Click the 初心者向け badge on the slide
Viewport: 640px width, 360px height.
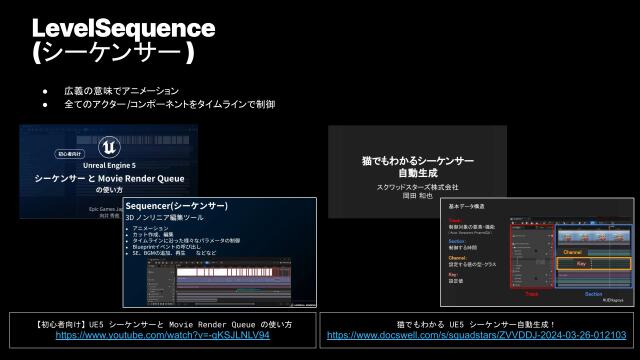tap(69, 154)
